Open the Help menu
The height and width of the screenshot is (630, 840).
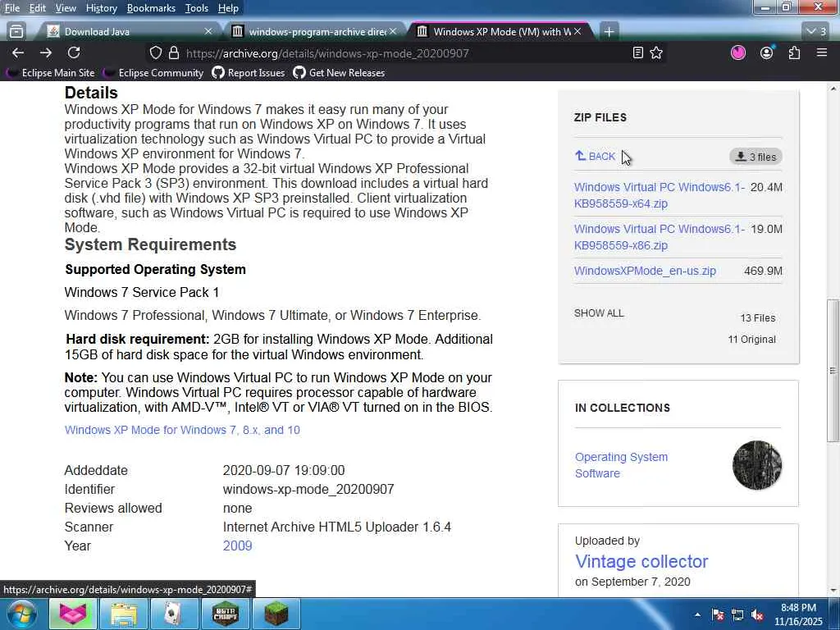[228, 8]
